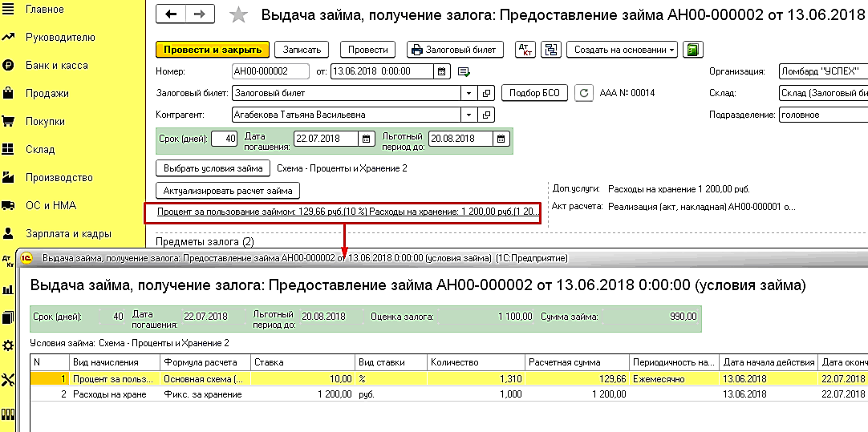Click the Актуализировать расчет займа button
868x432 pixels.
tap(228, 192)
